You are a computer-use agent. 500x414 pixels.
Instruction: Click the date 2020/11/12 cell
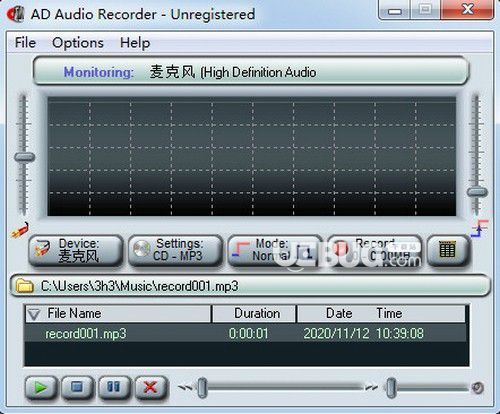click(336, 334)
